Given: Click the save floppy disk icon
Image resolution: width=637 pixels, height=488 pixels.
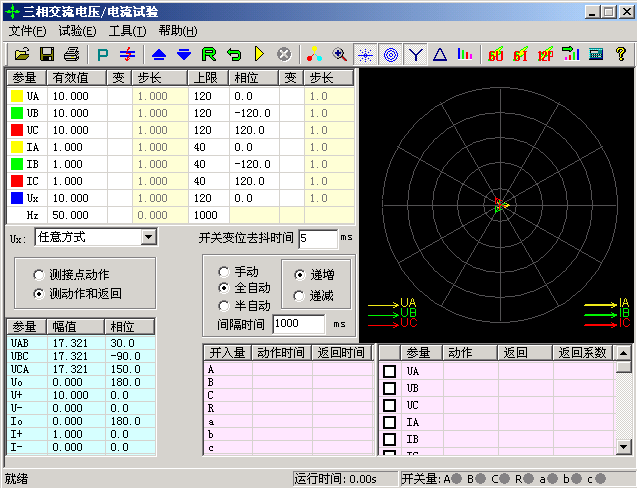Looking at the screenshot, I should pos(46,54).
